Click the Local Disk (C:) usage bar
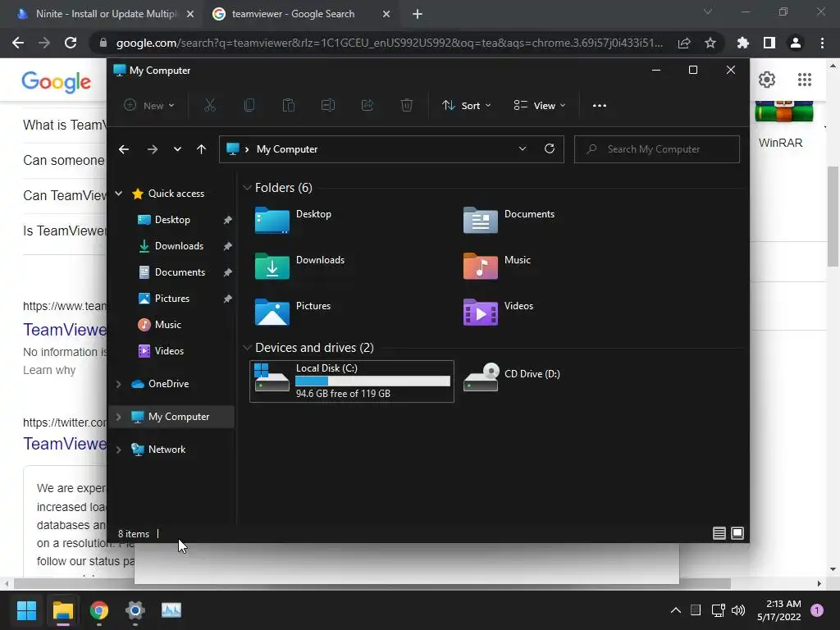 [373, 381]
